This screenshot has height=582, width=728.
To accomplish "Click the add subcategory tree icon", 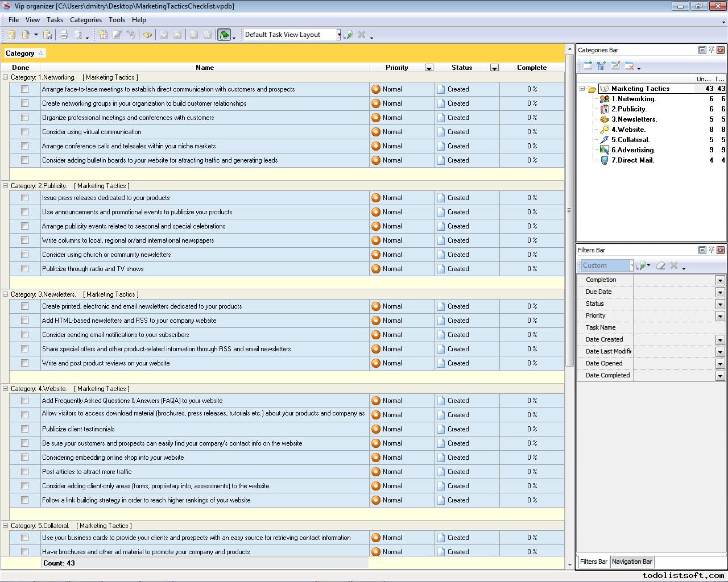I will click(x=602, y=66).
